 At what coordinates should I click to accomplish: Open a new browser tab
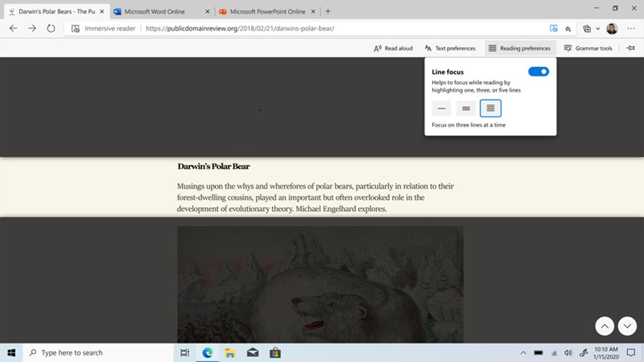tap(328, 11)
